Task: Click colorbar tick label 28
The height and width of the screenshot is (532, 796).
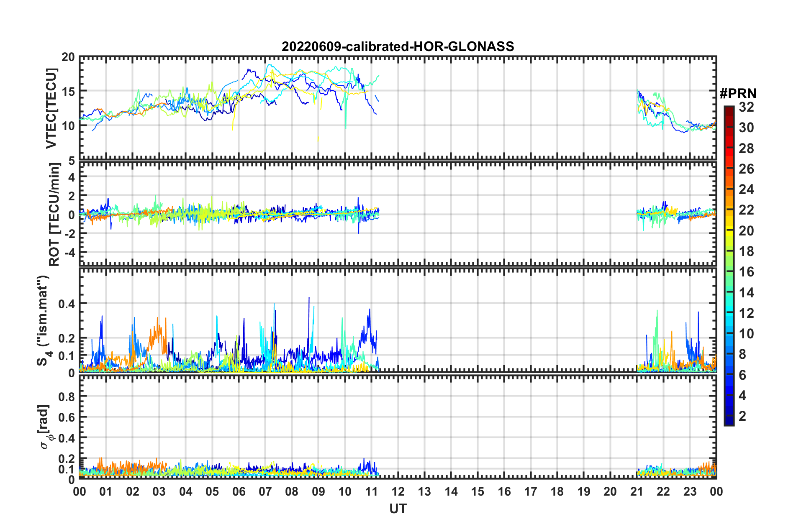Action: 746,148
